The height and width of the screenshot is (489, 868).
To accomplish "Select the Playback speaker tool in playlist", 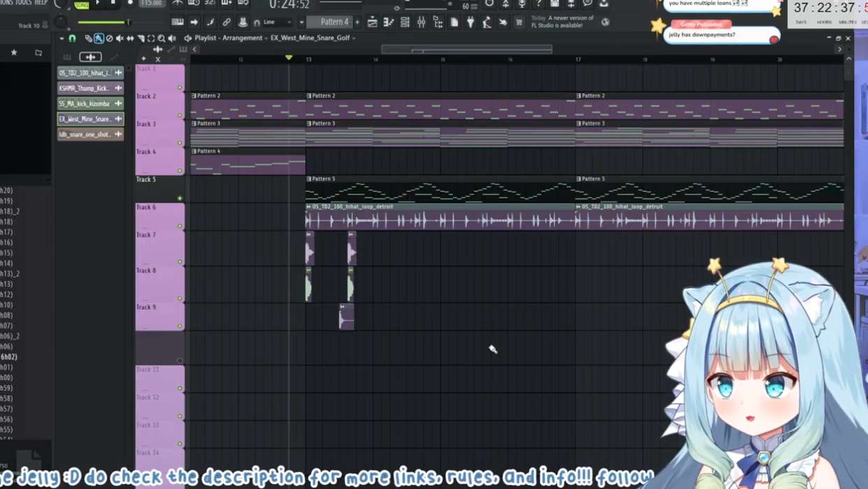I will point(172,38).
